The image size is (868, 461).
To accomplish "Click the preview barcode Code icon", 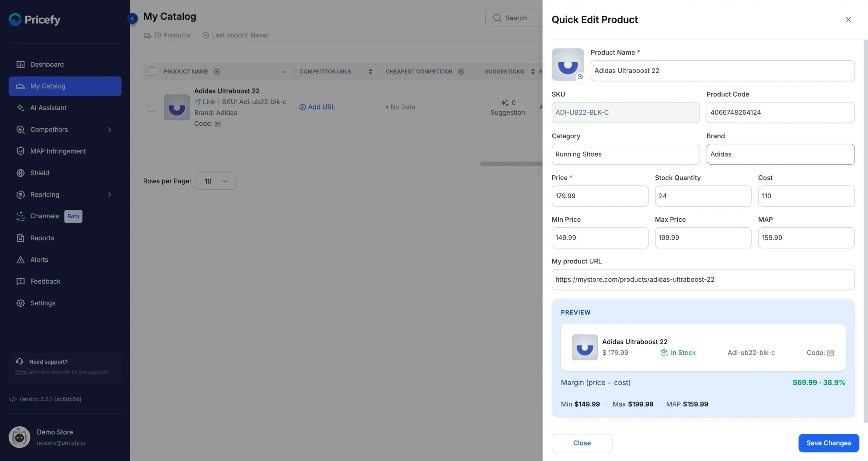I will [x=830, y=353].
